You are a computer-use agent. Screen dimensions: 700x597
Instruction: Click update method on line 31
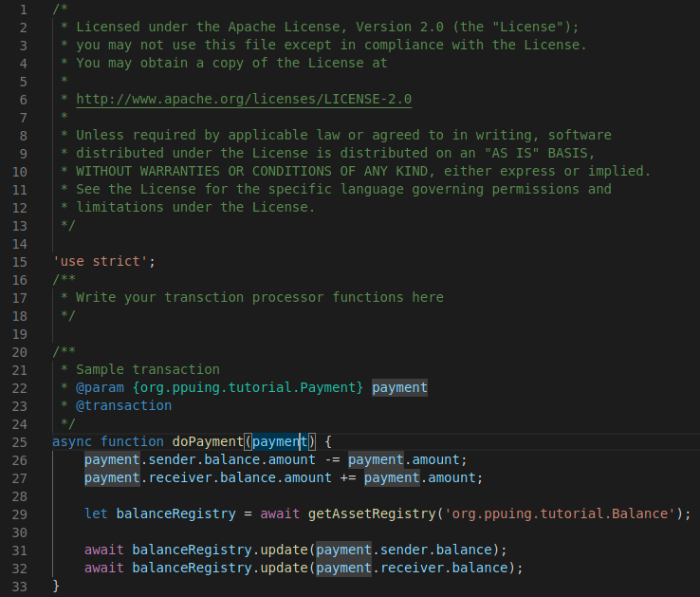pos(284,550)
